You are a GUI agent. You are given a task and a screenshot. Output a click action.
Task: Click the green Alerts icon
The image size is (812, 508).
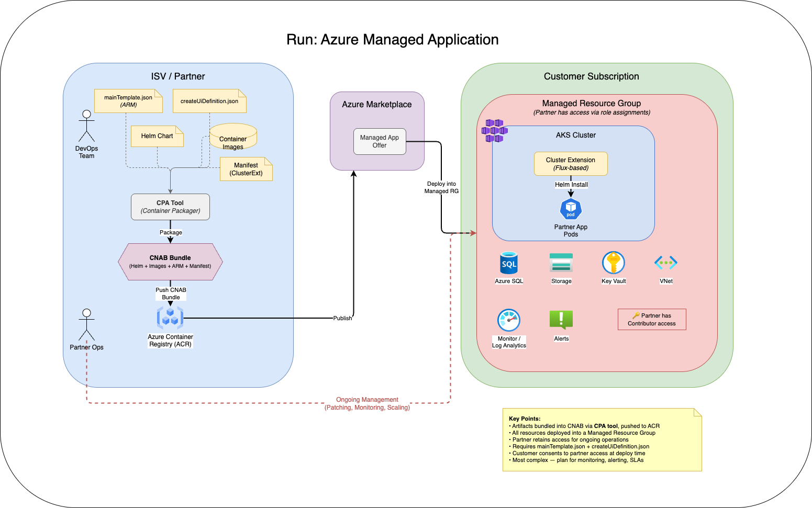pos(561,320)
